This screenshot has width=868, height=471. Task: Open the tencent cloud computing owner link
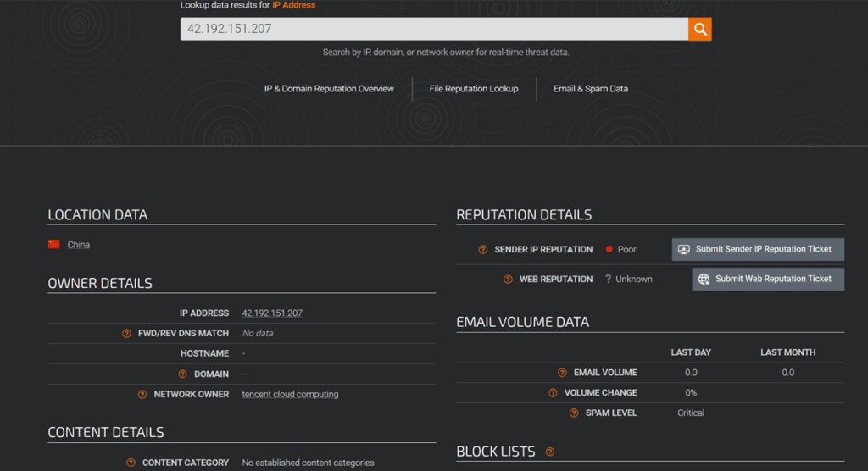[x=290, y=395]
